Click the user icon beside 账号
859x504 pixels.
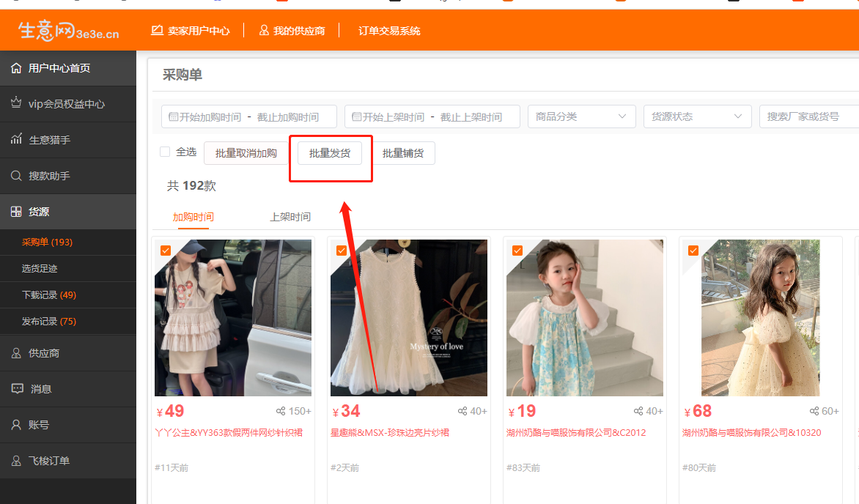pyautogui.click(x=16, y=425)
